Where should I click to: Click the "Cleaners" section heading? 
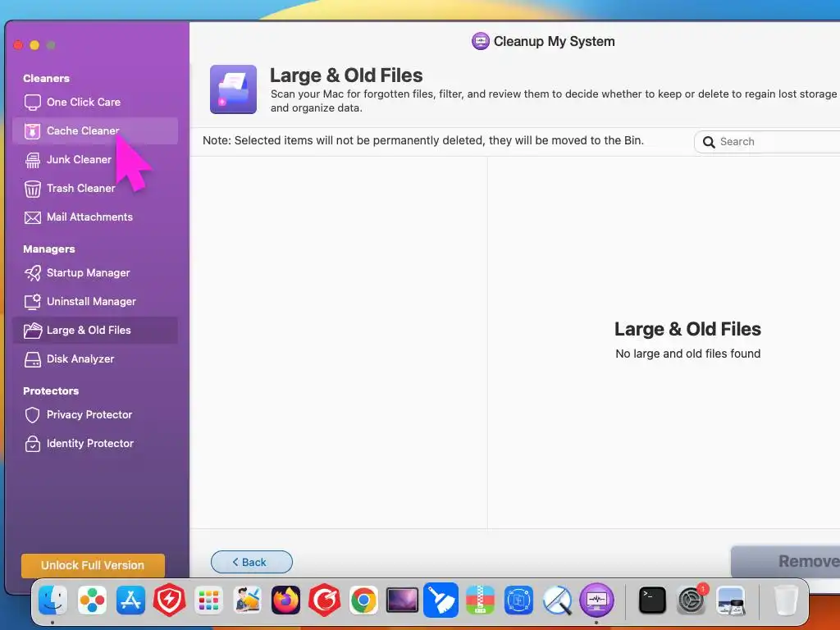46,78
